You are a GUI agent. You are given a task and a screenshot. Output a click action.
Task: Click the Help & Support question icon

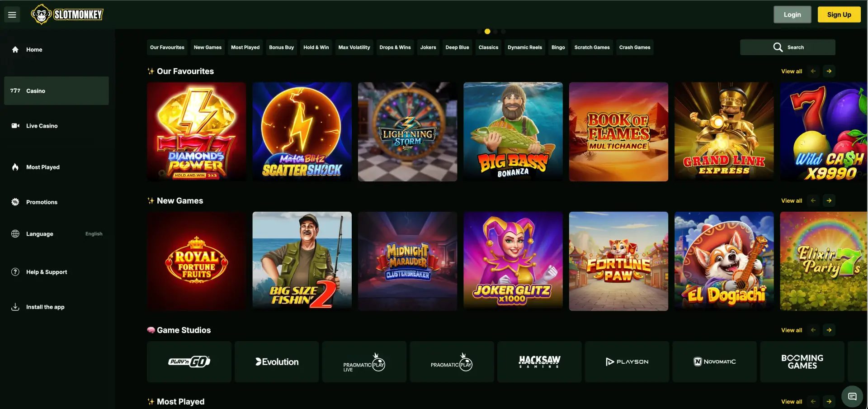coord(15,272)
